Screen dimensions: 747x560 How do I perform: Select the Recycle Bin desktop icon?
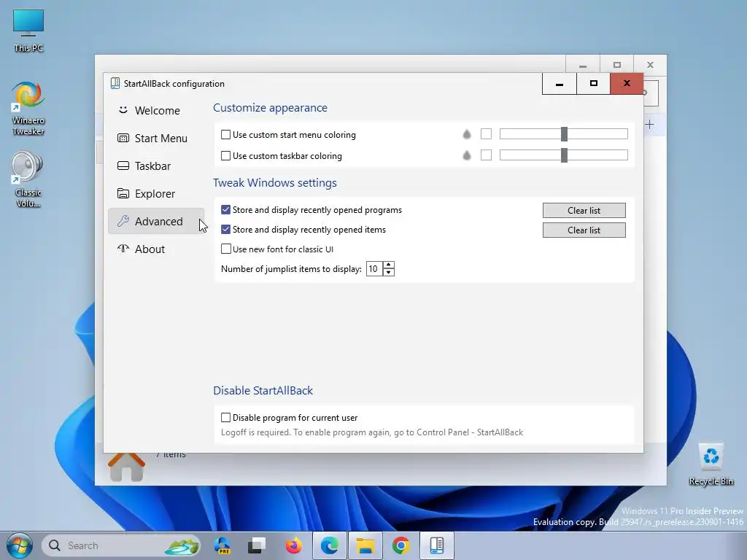pyautogui.click(x=711, y=464)
